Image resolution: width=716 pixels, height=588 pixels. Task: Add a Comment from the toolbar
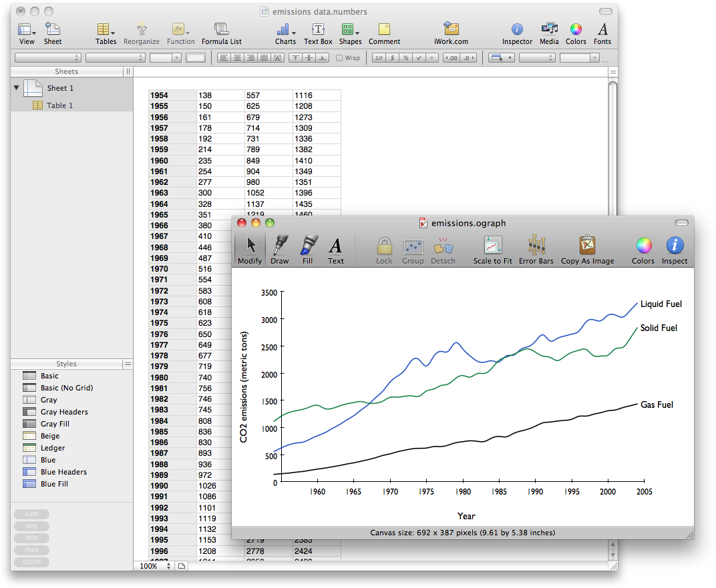[384, 29]
